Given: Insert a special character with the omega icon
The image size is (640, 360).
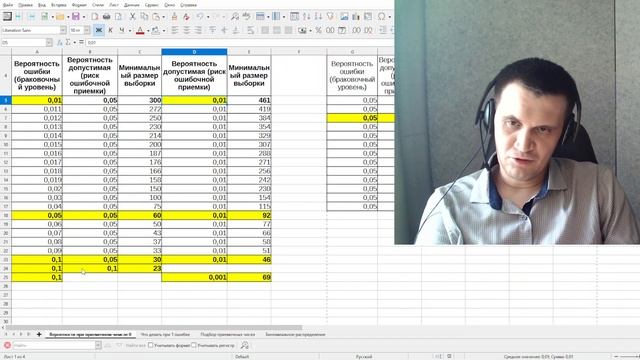Looking at the screenshot, I should click(x=382, y=17).
